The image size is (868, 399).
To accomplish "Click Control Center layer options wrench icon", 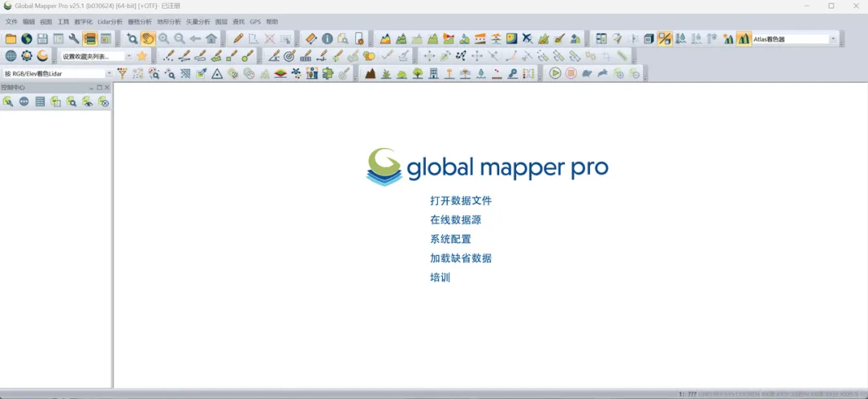I will [x=8, y=101].
